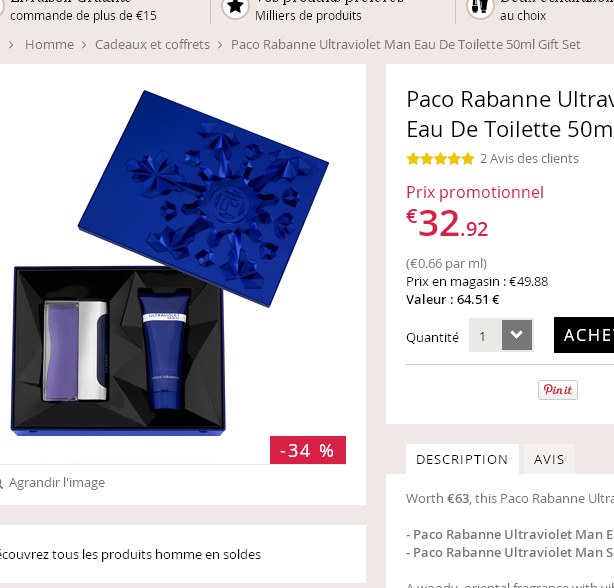
Task: Select the DESCRIPTION tab
Action: [x=462, y=459]
